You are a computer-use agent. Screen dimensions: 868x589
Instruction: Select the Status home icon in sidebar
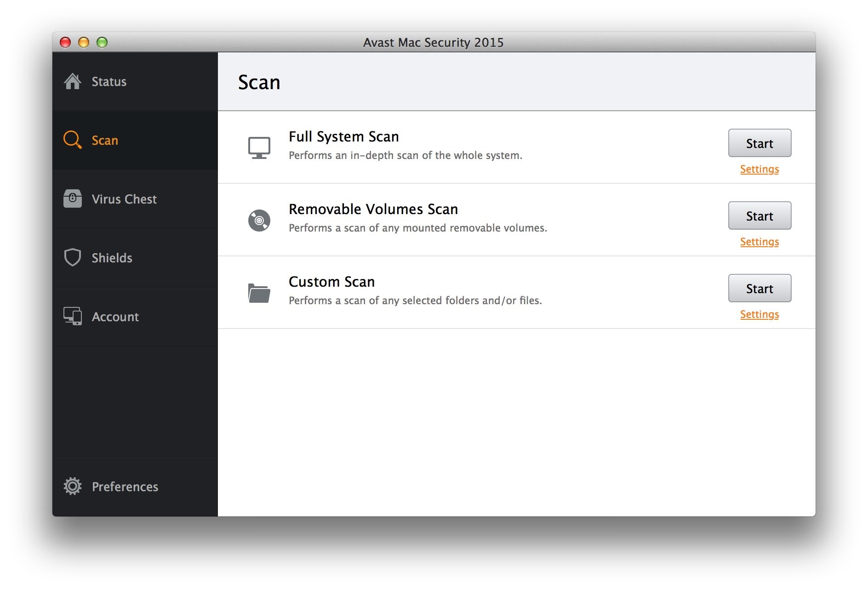coord(73,81)
